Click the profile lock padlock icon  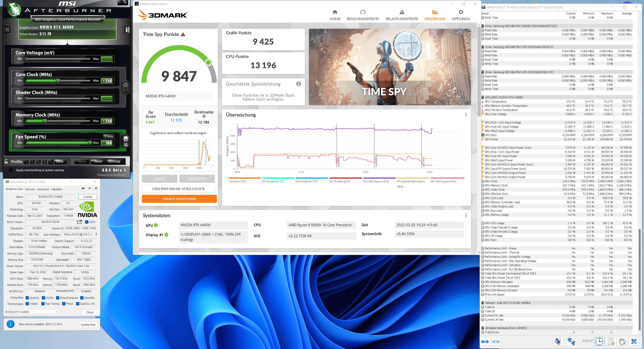click(x=6, y=161)
